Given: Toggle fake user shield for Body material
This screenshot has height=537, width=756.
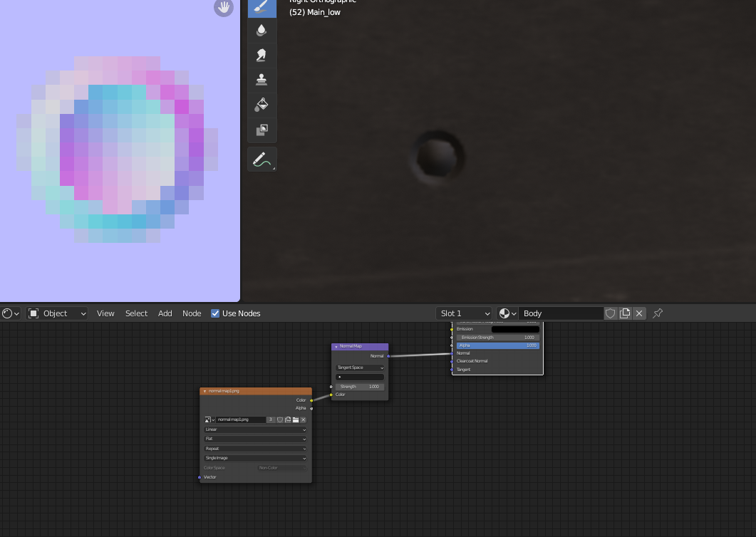Looking at the screenshot, I should pyautogui.click(x=611, y=313).
